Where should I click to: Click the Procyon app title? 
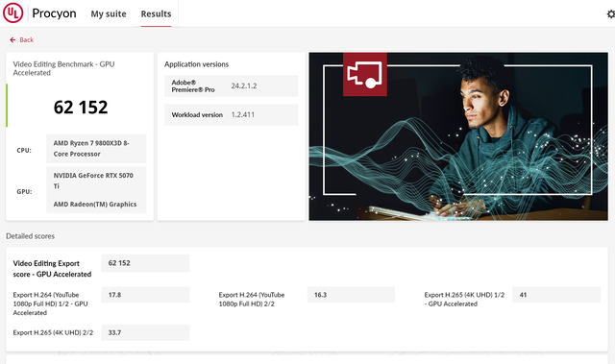tap(54, 13)
